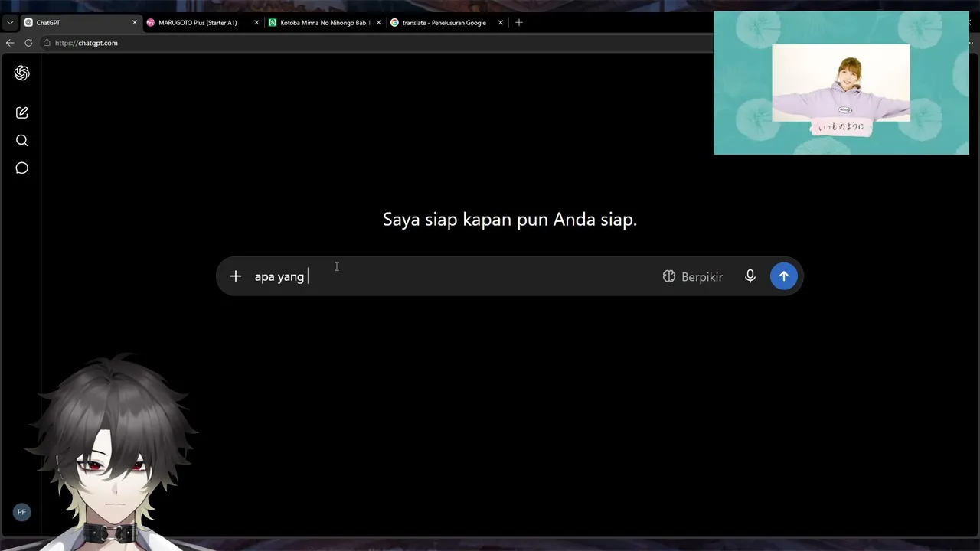Viewport: 980px width, 551px height.
Task: Close the MARUGOTO Plus tab
Action: point(256,23)
